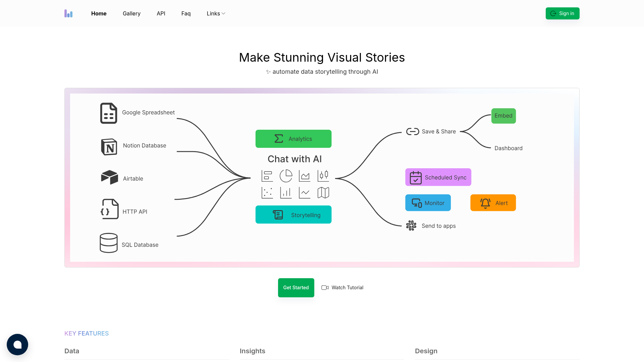Select the Design features heading
The image size is (644, 362).
pos(426,351)
